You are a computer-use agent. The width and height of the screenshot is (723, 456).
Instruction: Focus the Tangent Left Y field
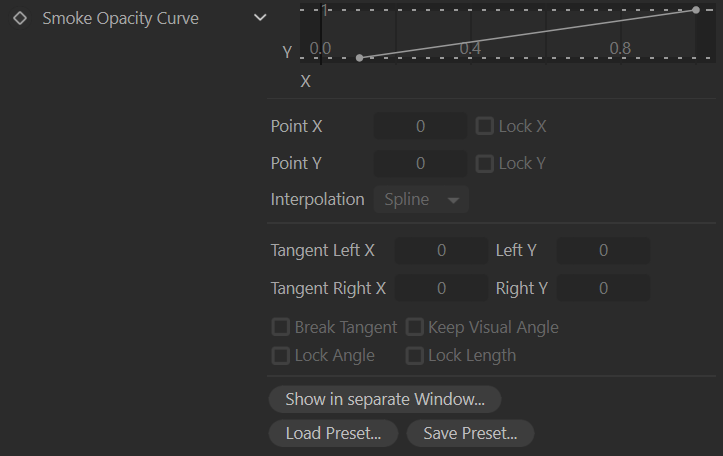(x=603, y=250)
